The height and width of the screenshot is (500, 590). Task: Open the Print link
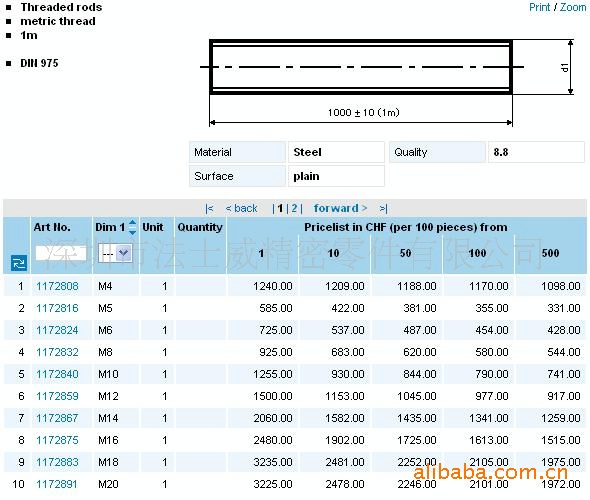click(x=540, y=7)
